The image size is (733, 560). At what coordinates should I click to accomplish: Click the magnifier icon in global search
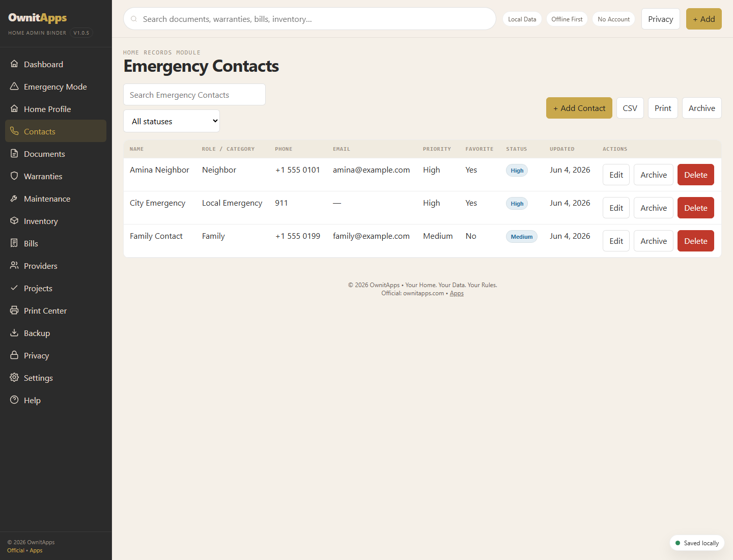(134, 19)
